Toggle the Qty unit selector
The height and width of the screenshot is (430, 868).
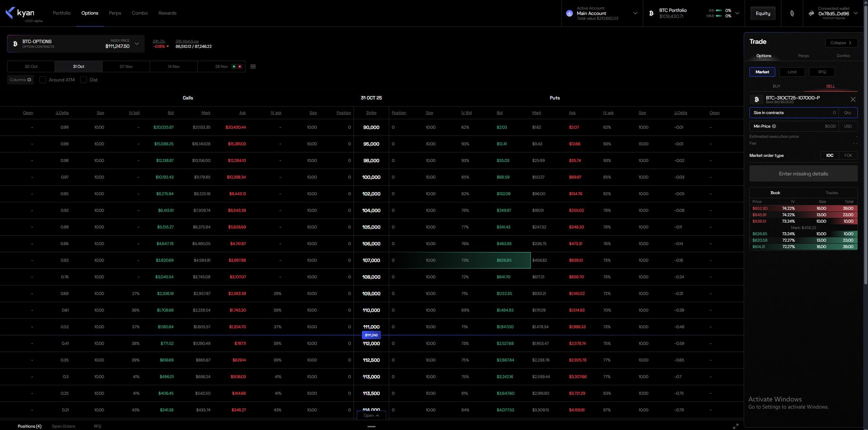pyautogui.click(x=848, y=113)
